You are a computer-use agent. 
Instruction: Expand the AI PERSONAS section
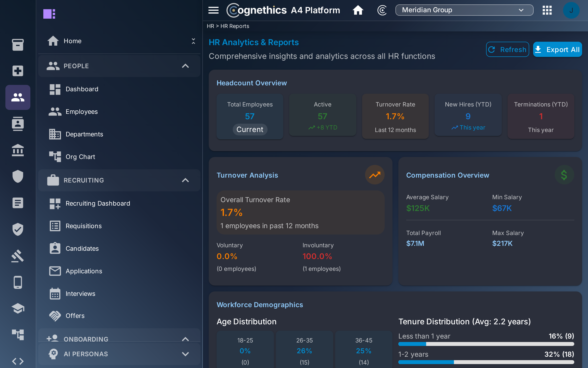pos(185,354)
